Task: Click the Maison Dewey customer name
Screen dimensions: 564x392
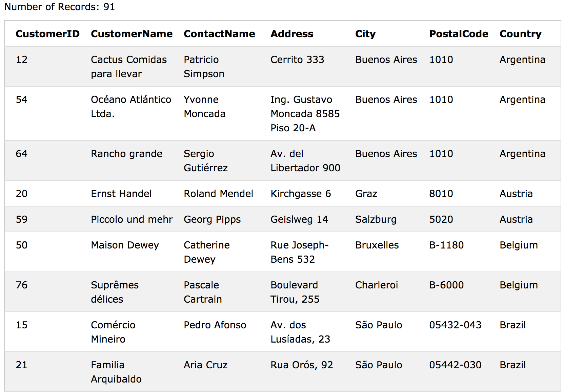Action: [x=125, y=245]
